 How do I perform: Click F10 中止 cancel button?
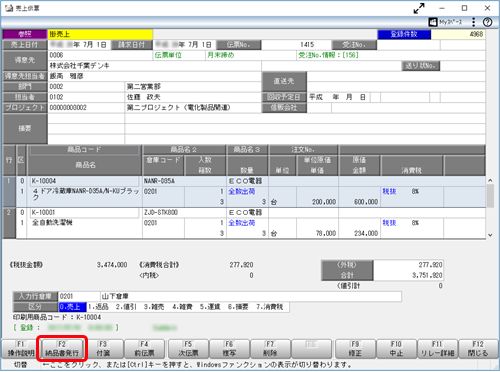click(x=396, y=349)
